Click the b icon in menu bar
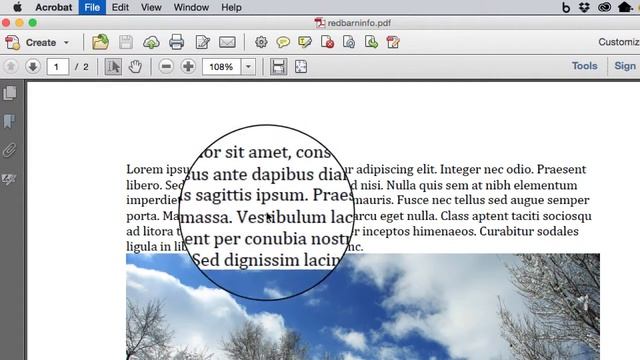Screen dimensions: 640x360 [x=566, y=7]
